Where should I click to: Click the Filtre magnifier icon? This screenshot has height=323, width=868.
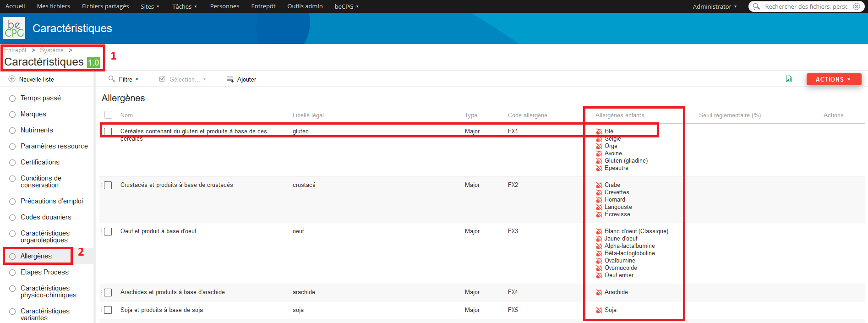click(x=111, y=79)
